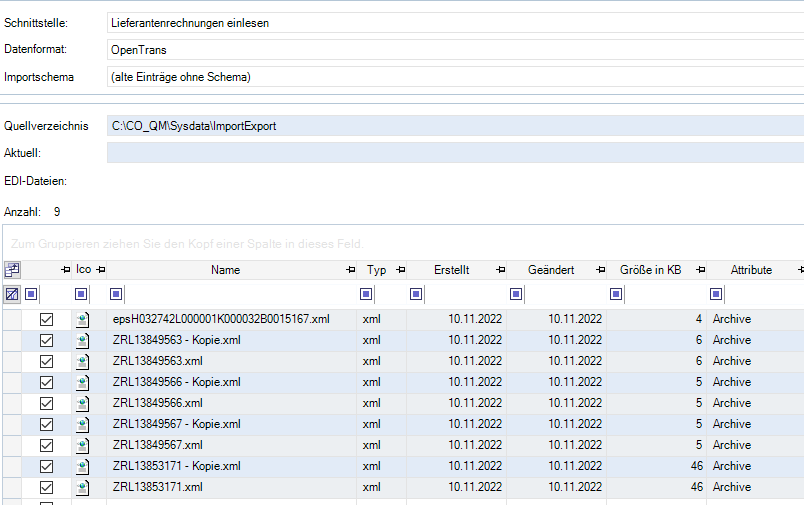Toggle checkbox for ZRL13849566.xml row
Screen dimensions: 804x505
coord(46,403)
